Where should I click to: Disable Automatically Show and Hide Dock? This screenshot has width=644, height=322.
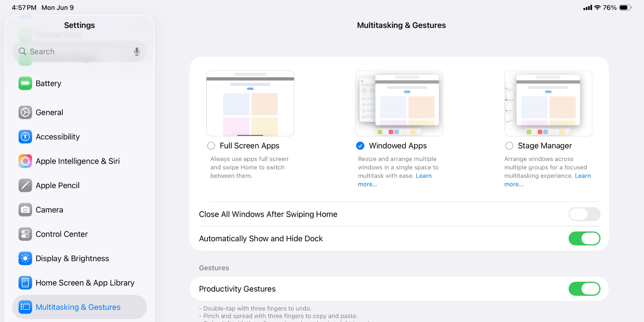pyautogui.click(x=584, y=238)
